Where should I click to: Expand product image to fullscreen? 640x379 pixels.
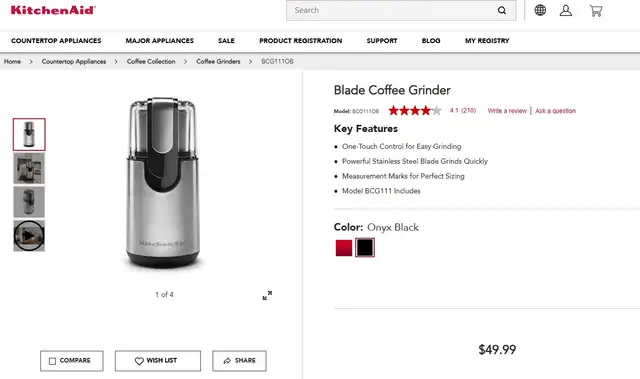tap(267, 295)
